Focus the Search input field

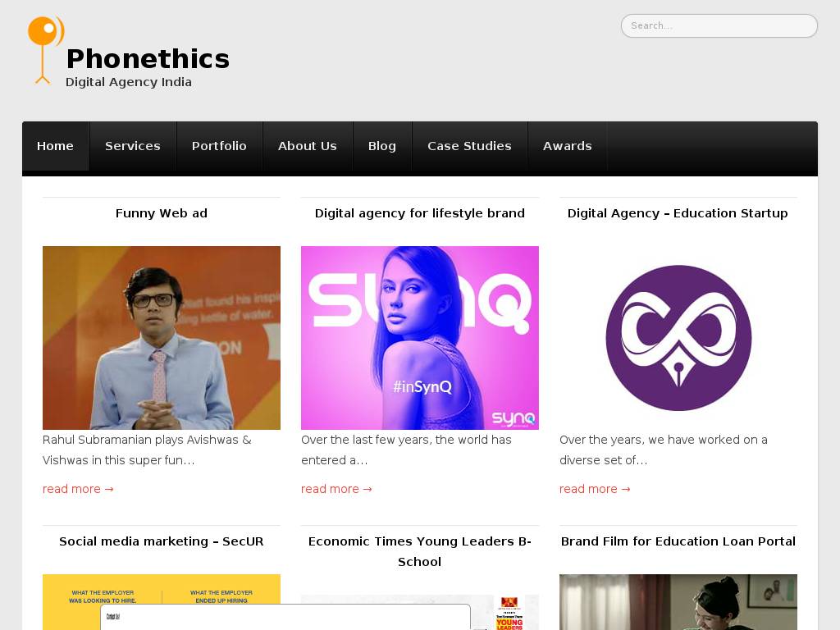tap(719, 25)
